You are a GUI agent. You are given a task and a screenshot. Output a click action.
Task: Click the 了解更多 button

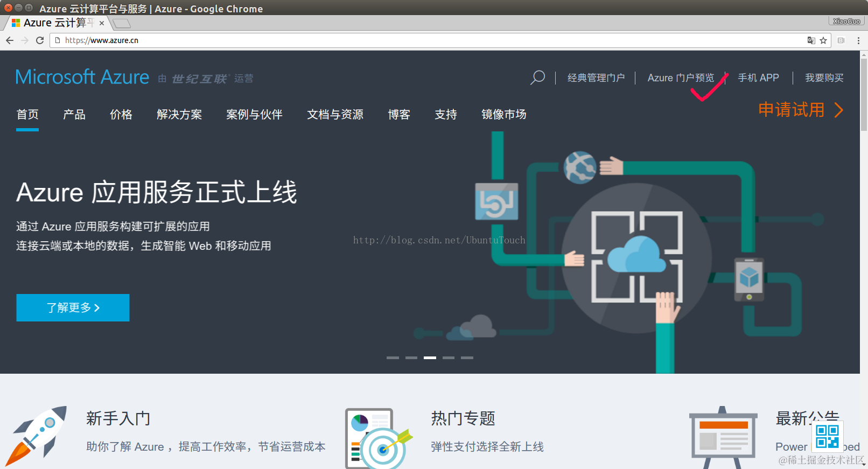click(x=73, y=307)
